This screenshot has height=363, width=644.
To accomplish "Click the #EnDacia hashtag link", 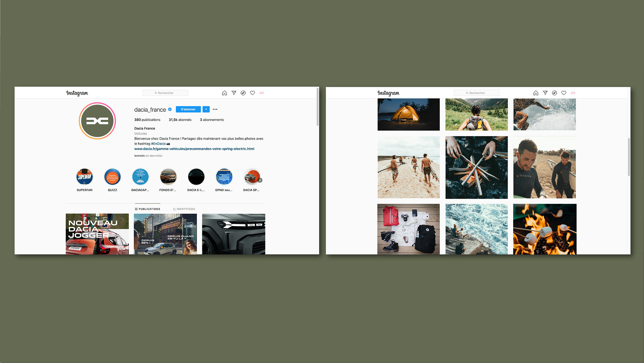I will click(158, 144).
